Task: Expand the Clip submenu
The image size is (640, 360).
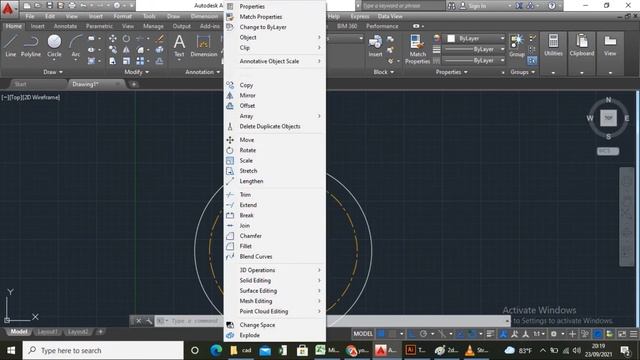Action: 275,47
